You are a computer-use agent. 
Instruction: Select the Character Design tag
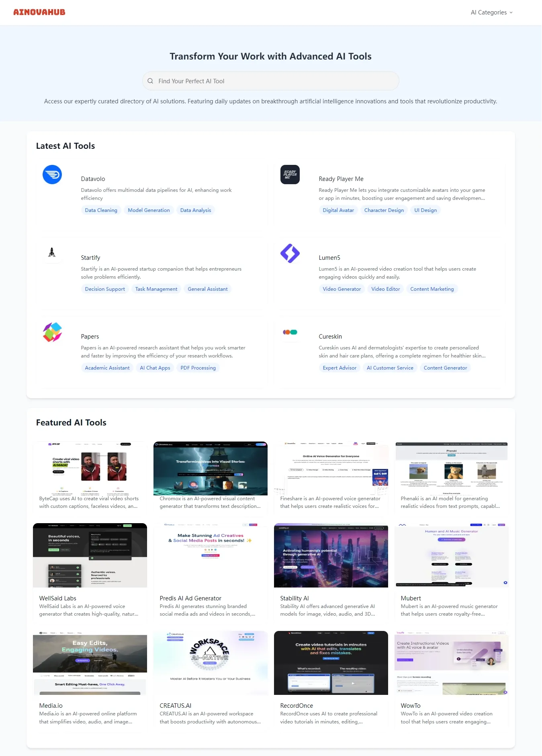[384, 210]
